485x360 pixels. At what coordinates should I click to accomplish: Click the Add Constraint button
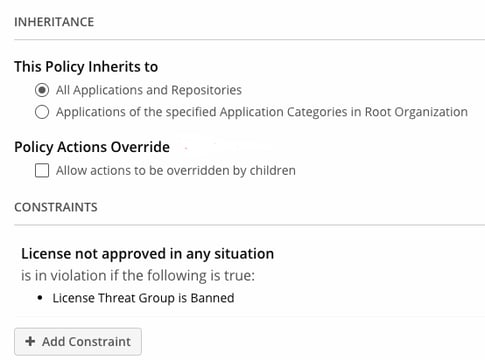[x=78, y=341]
